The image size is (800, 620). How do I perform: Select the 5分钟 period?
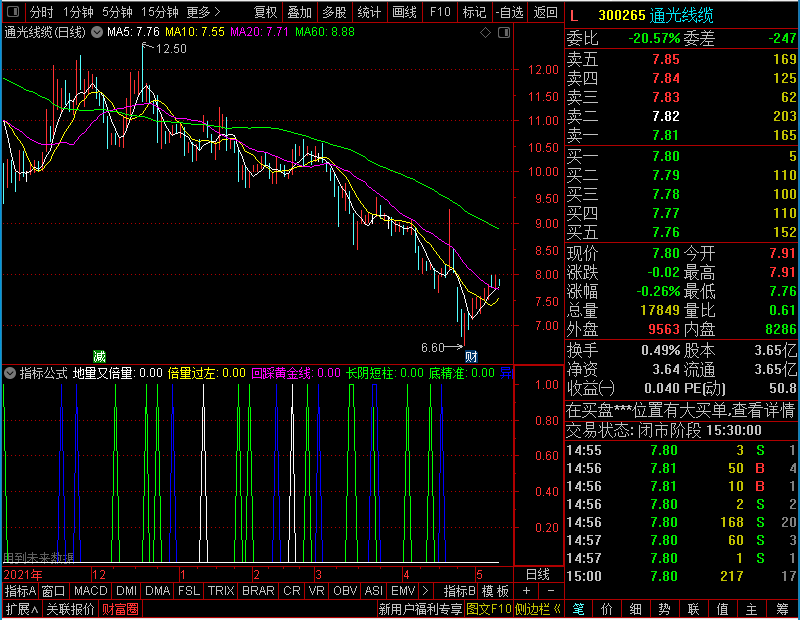click(117, 12)
